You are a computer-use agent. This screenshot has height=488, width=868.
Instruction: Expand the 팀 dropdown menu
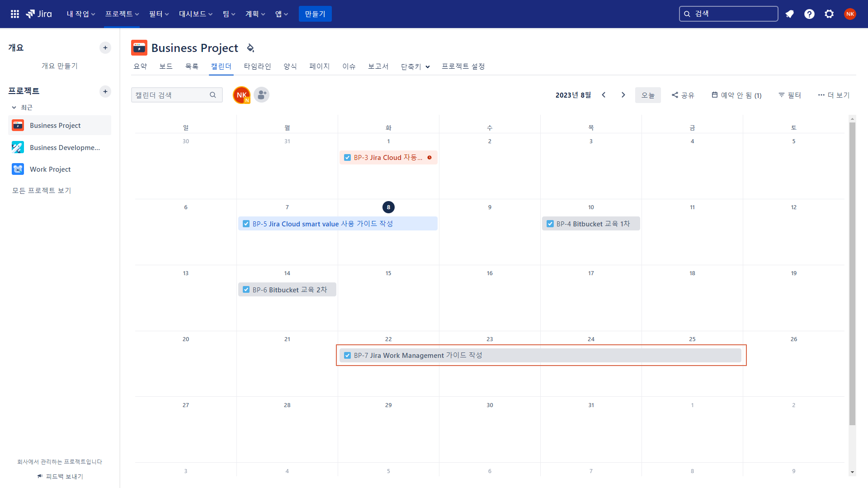coord(229,14)
